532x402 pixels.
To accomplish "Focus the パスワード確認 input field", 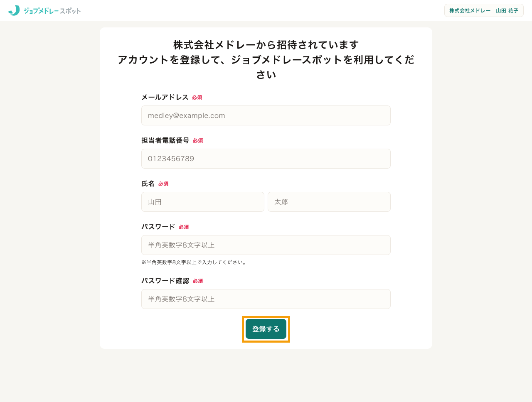I will 266,299.
